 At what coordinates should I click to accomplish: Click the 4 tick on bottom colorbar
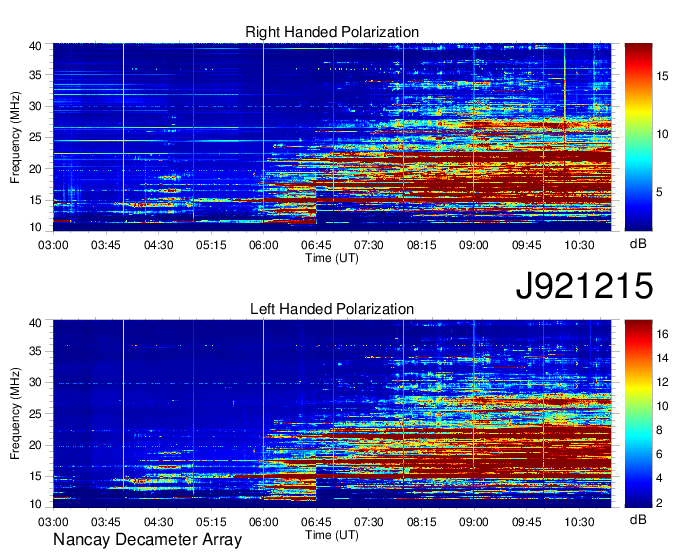point(659,478)
